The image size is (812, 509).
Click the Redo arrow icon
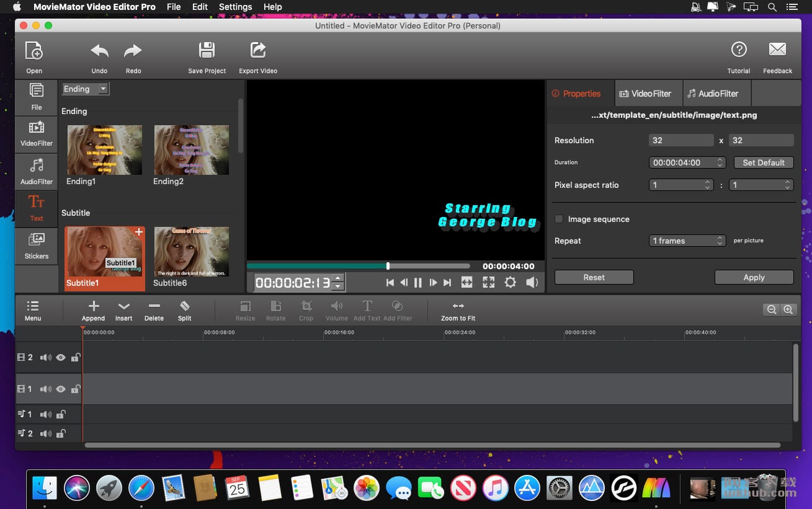[x=133, y=51]
